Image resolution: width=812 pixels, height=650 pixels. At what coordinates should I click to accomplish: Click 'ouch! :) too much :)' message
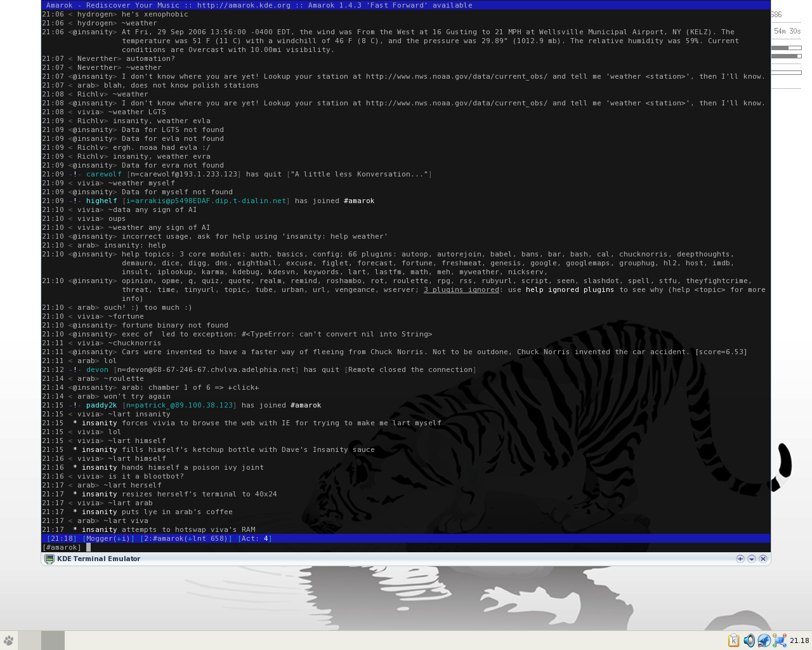pos(148,307)
